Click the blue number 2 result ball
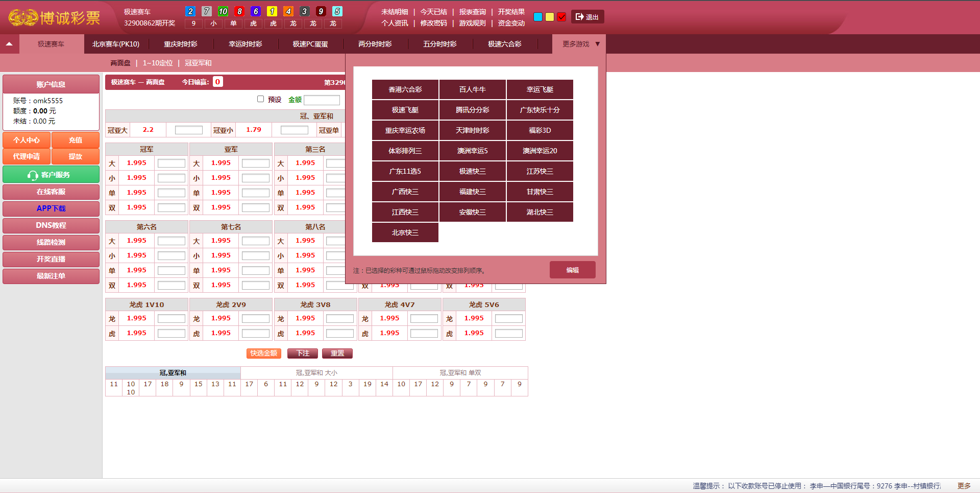This screenshot has width=980, height=493. [190, 11]
